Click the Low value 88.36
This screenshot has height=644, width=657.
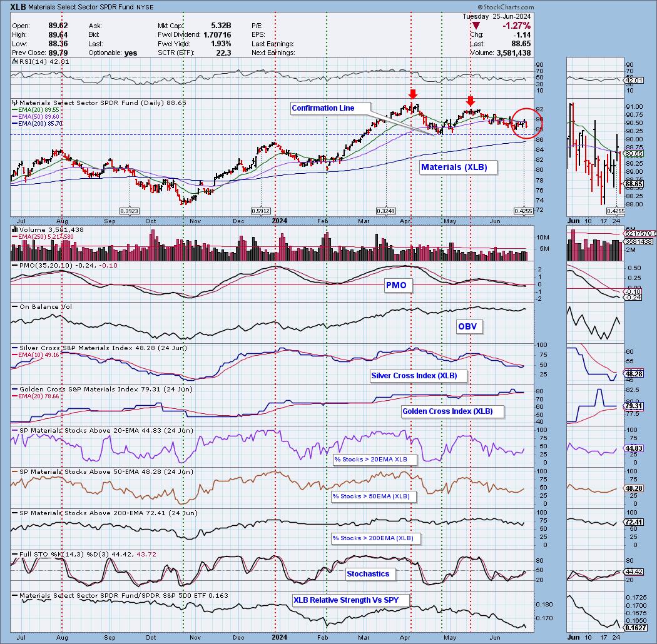click(x=58, y=44)
